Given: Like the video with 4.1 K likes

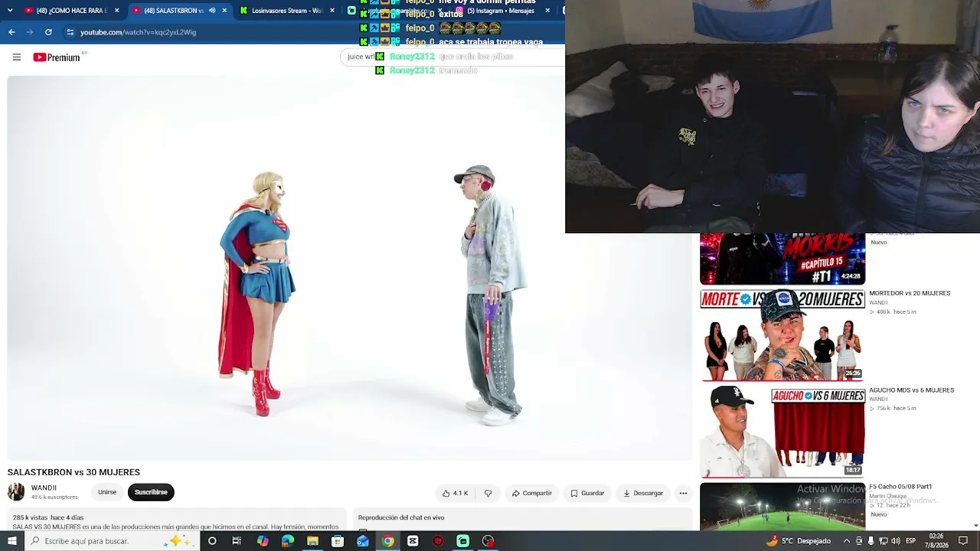Looking at the screenshot, I should click(x=456, y=493).
